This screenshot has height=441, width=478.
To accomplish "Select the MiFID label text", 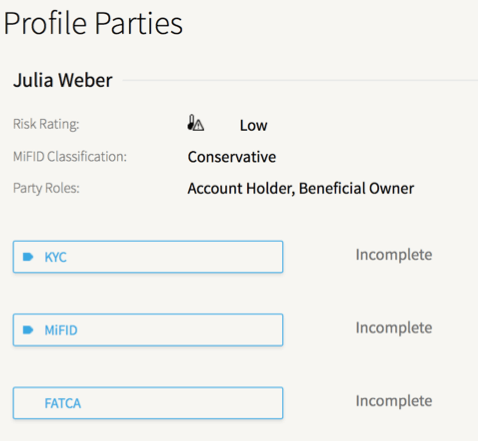I will (x=61, y=330).
